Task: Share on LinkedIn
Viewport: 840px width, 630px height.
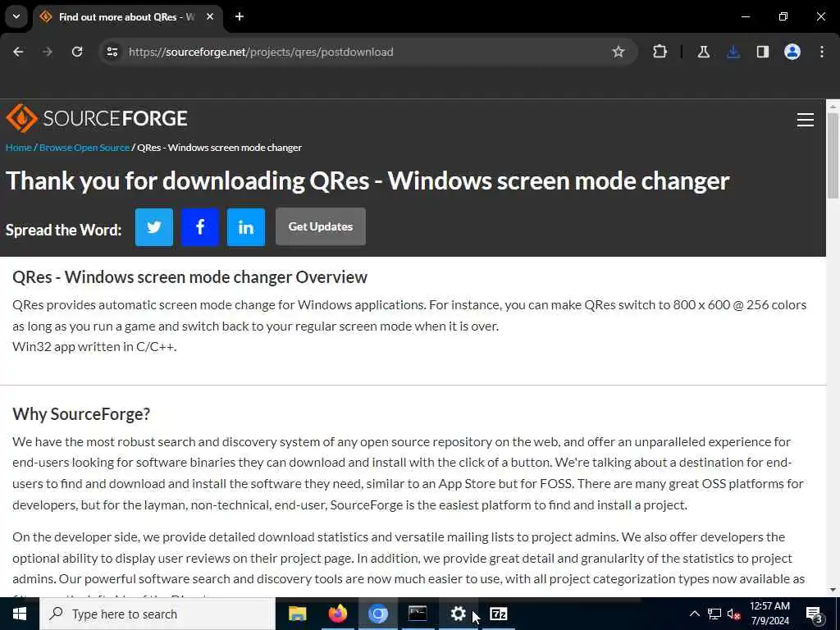Action: click(x=246, y=227)
